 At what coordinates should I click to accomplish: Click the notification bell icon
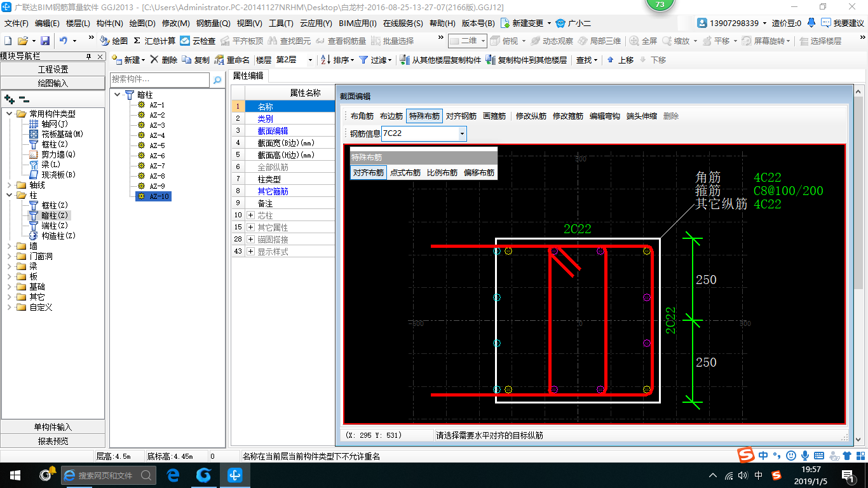click(x=811, y=23)
